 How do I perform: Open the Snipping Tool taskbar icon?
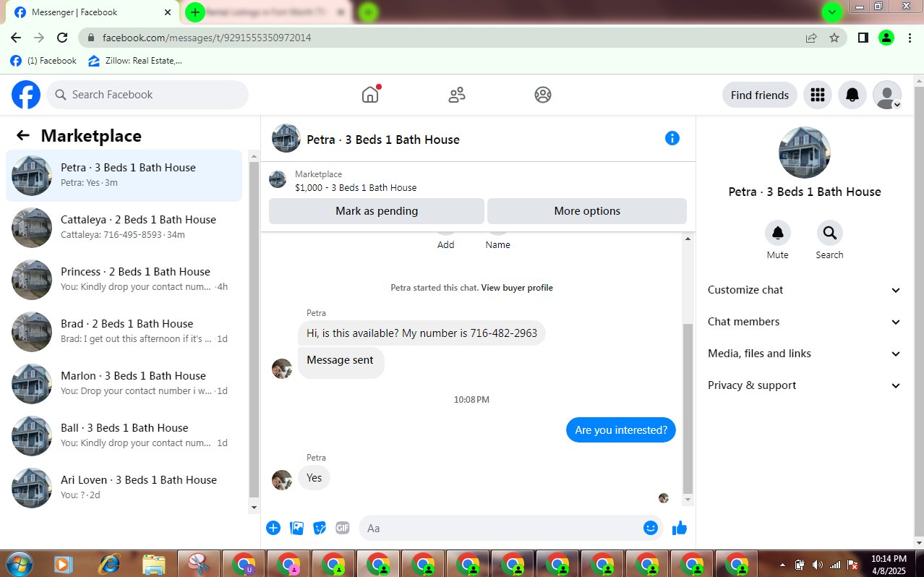click(199, 564)
